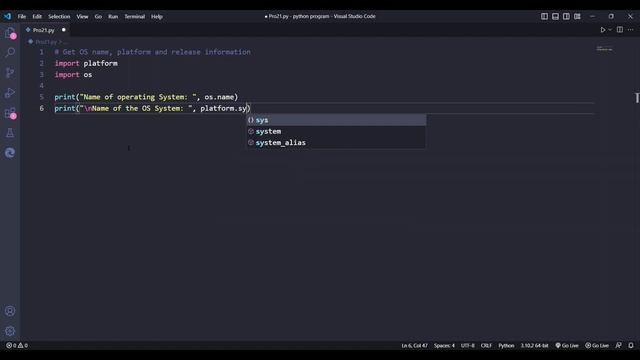Viewport: 640px width, 360px height.
Task: Click line number 6 in the gutter
Action: (41, 109)
